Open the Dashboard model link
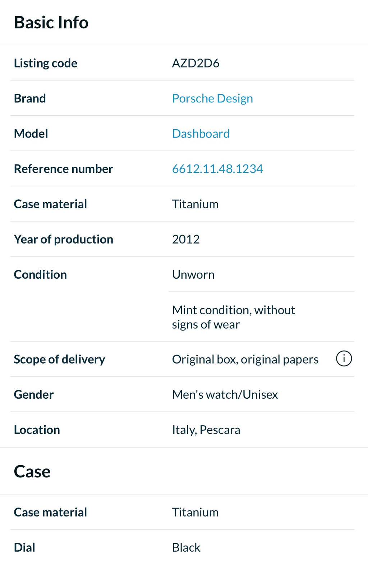 click(x=201, y=134)
